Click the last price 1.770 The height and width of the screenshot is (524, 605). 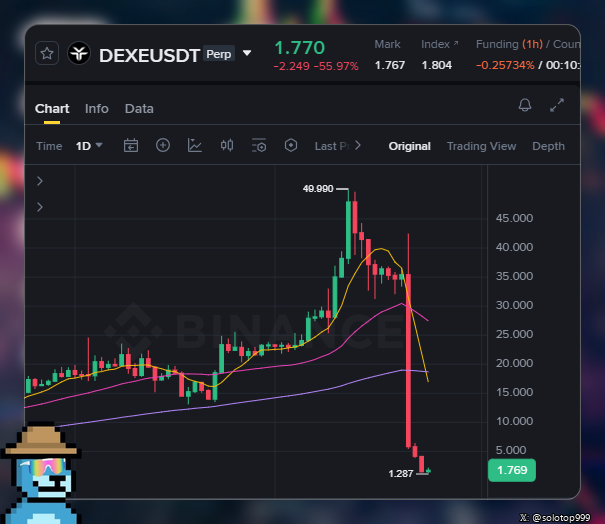299,48
